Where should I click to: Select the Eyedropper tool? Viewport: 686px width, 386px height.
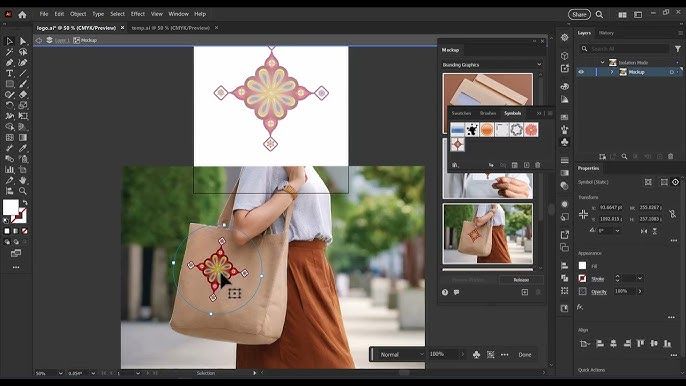click(x=23, y=148)
